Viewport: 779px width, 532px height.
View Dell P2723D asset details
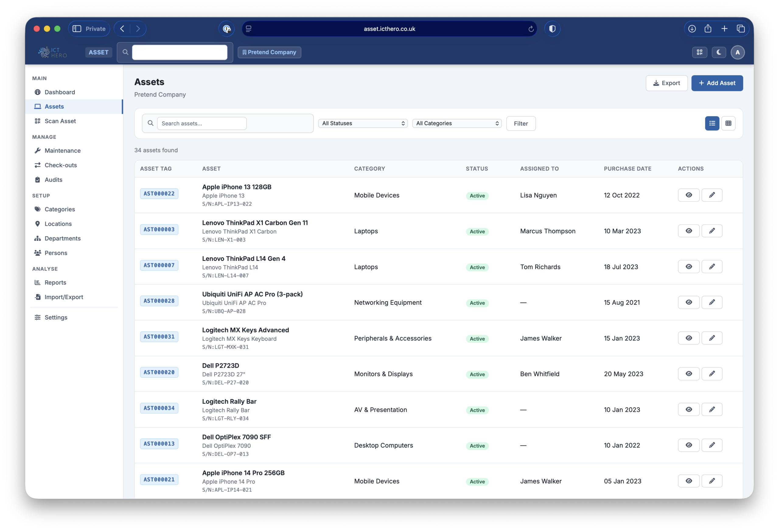pos(689,374)
